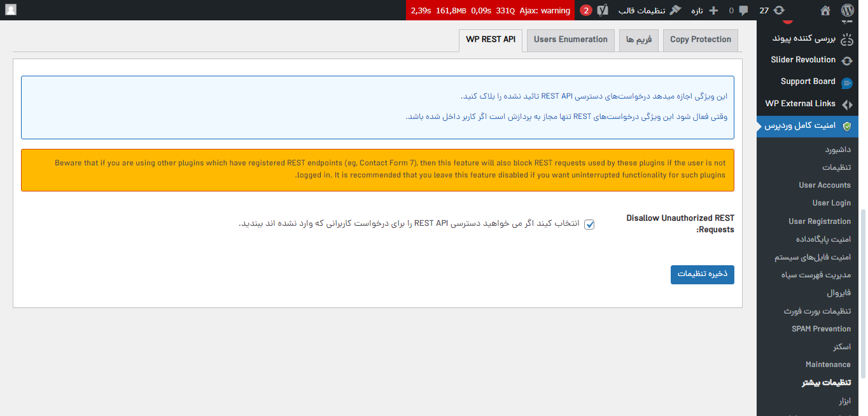
Task: Open امنیت کامل وردپرس sidebar menu
Action: tap(808, 126)
